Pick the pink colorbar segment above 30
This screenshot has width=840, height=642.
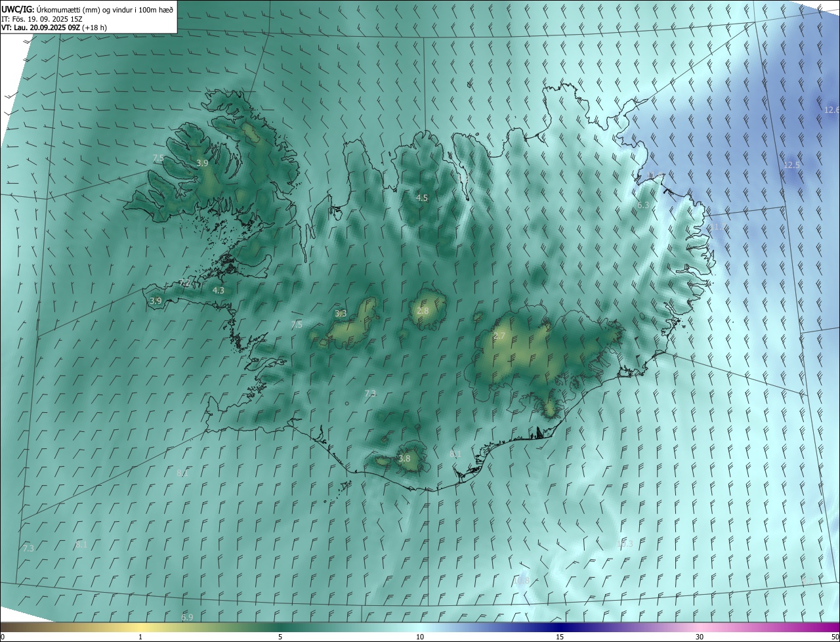click(700, 627)
